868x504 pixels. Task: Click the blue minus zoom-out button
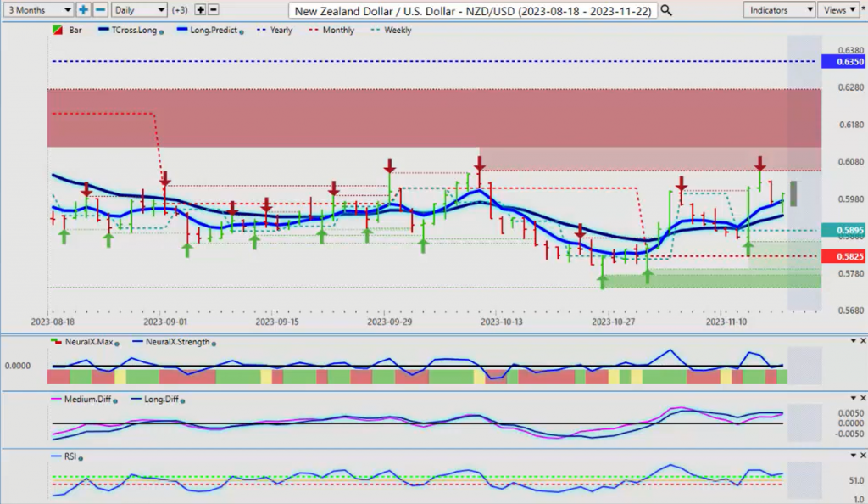[x=99, y=10]
